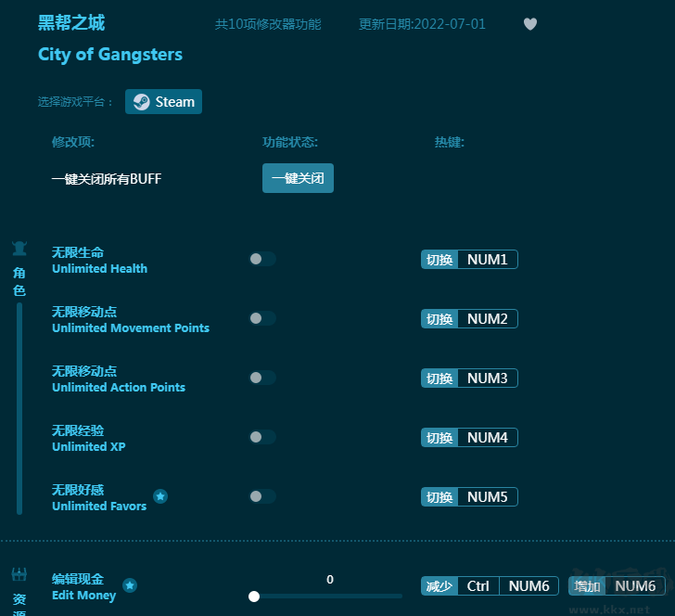The height and width of the screenshot is (616, 675).
Task: Click the 一键关闭 button
Action: tap(298, 178)
